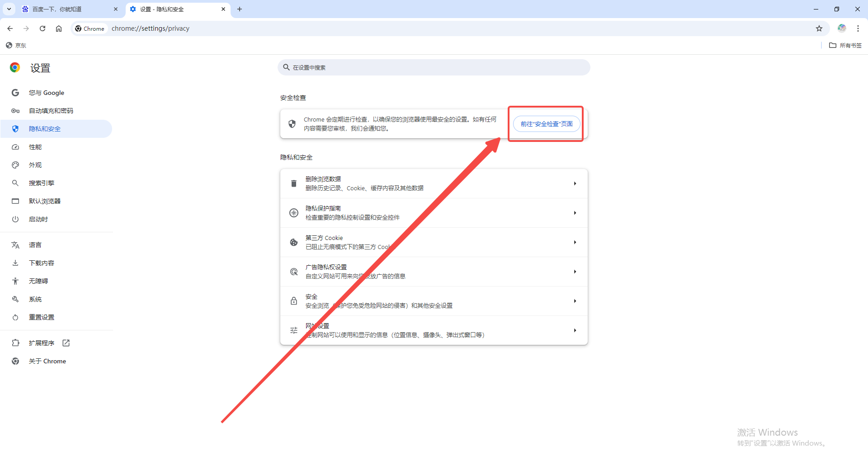The width and height of the screenshot is (868, 470).
Task: Click the home page icon
Action: pos(59,28)
